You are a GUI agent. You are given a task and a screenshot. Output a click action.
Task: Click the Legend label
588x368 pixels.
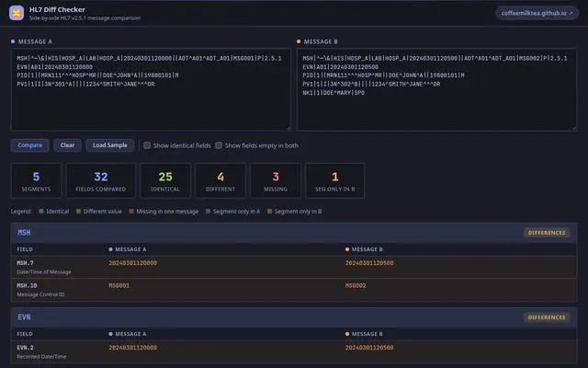pos(21,212)
